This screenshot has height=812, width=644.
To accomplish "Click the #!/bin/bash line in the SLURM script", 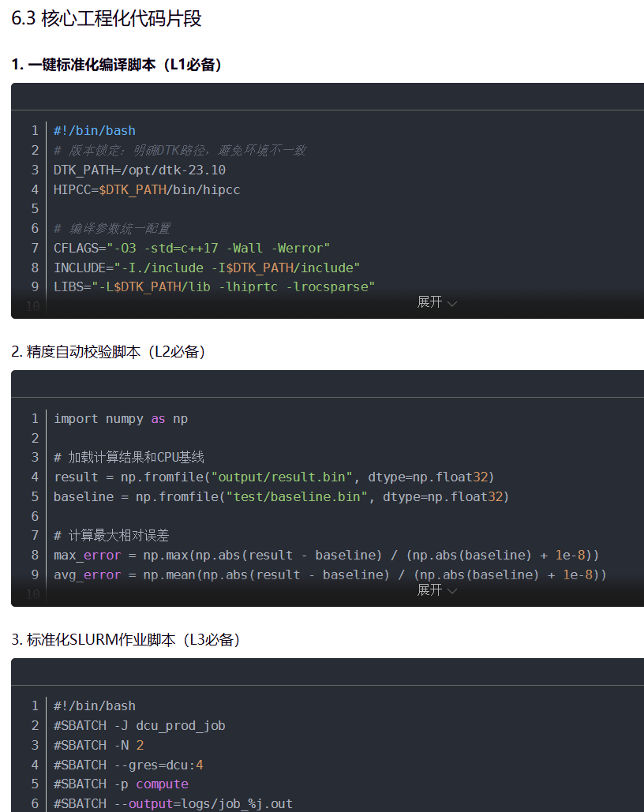I will 94,706.
